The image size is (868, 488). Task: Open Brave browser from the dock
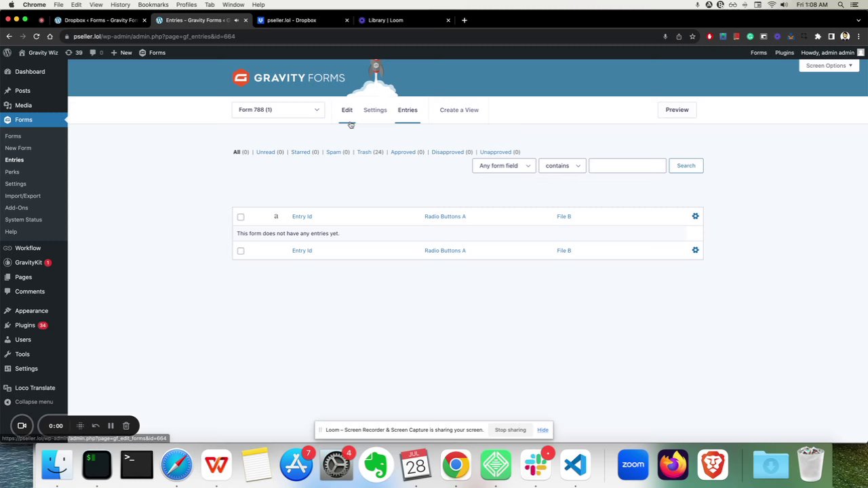(713, 464)
